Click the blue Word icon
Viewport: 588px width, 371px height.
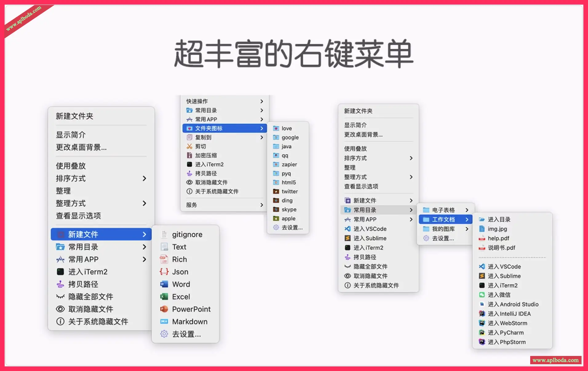pos(164,284)
